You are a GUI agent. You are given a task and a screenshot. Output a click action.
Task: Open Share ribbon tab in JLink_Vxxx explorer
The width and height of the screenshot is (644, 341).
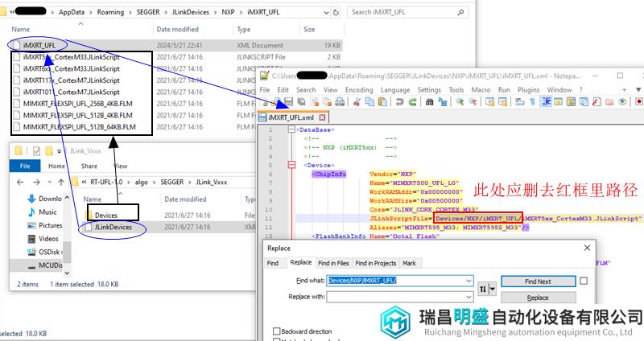[x=89, y=166]
